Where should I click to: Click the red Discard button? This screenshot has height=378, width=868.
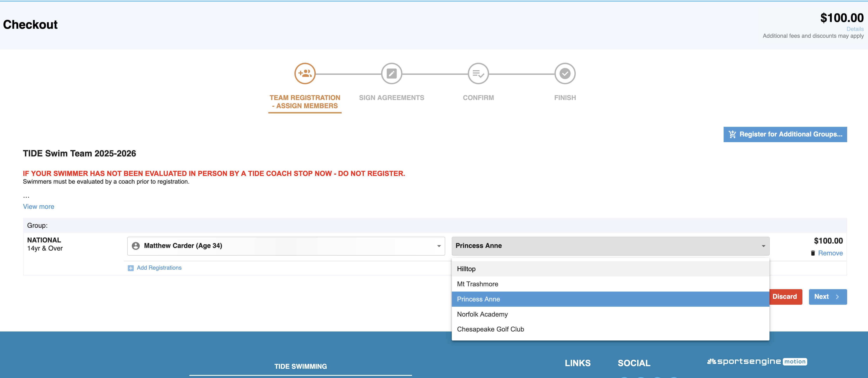[x=784, y=297]
